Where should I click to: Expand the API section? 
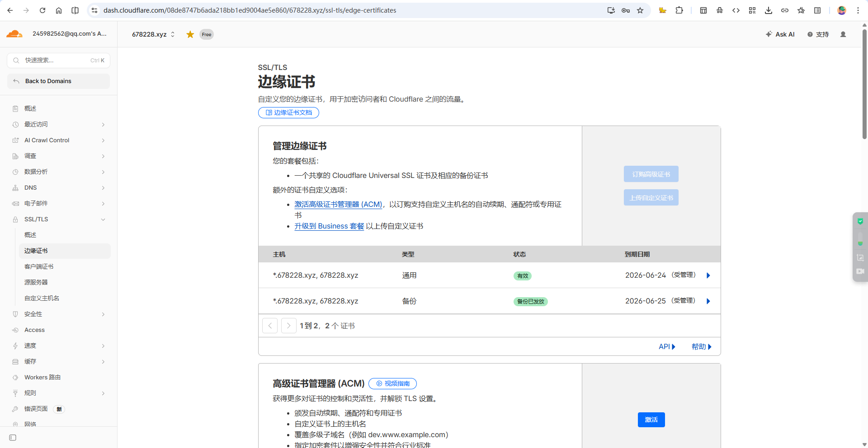click(667, 347)
